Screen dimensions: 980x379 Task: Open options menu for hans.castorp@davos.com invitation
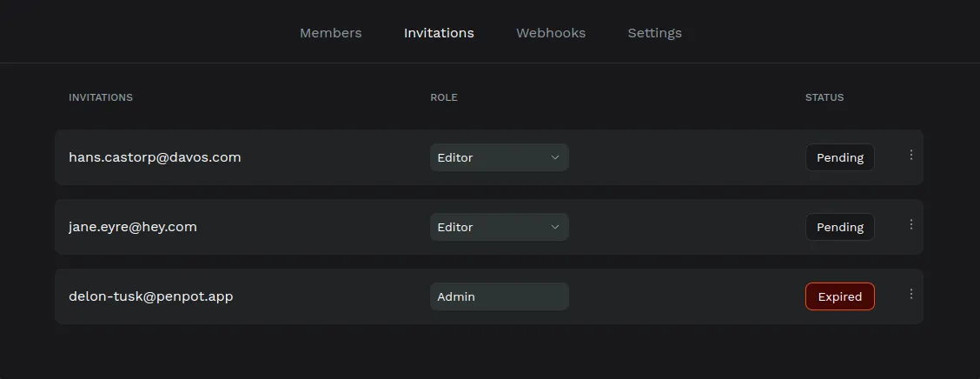coord(910,155)
